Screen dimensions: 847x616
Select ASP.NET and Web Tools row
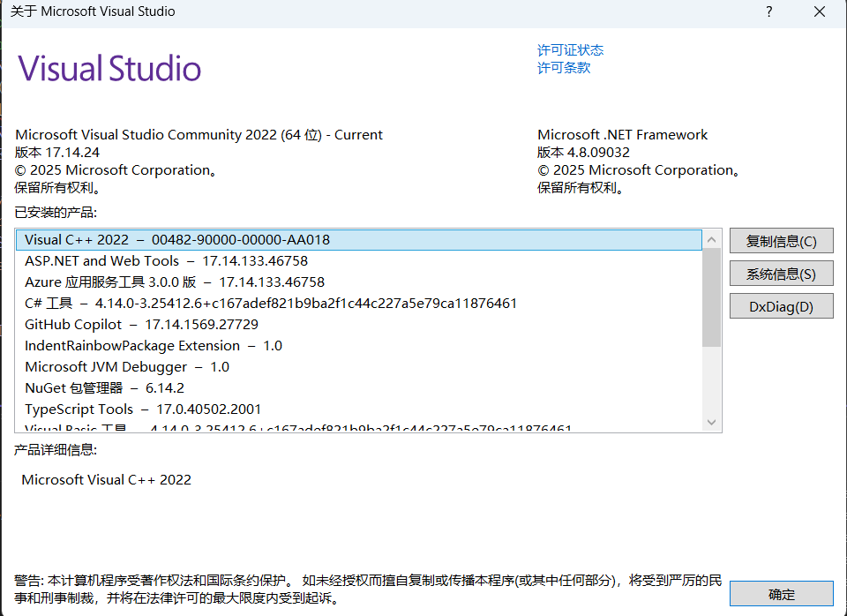tap(359, 261)
